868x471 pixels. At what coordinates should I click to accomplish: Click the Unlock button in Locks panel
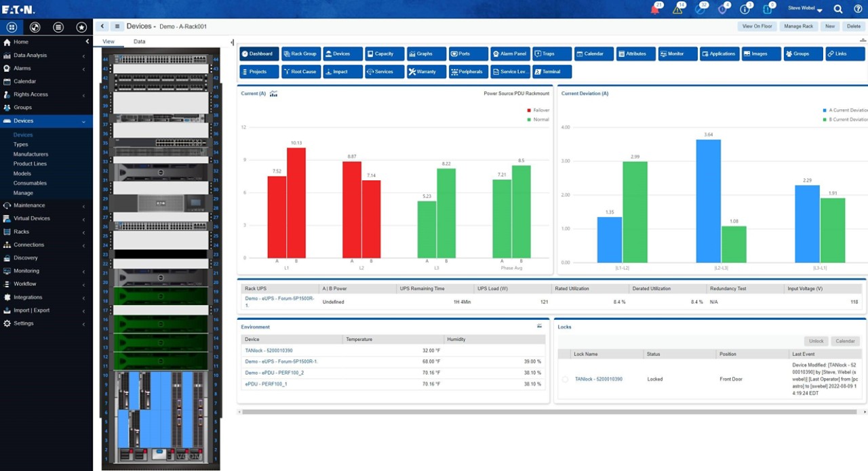(x=816, y=341)
